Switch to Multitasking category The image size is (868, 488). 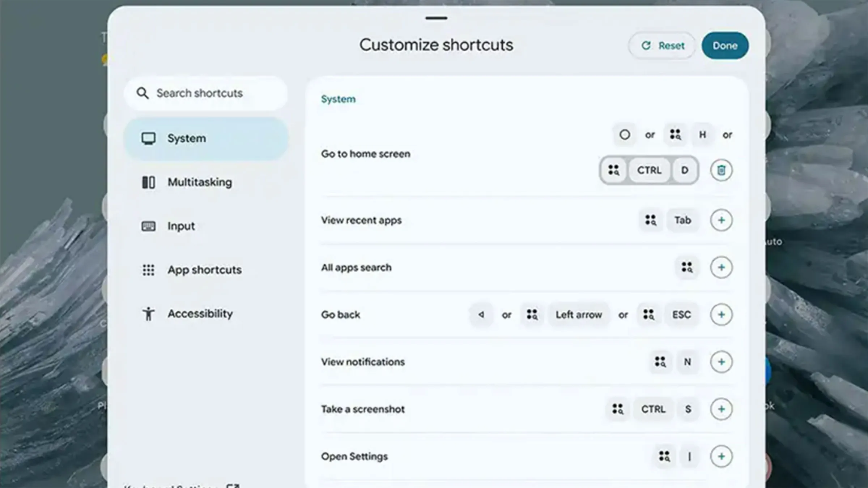coord(199,182)
